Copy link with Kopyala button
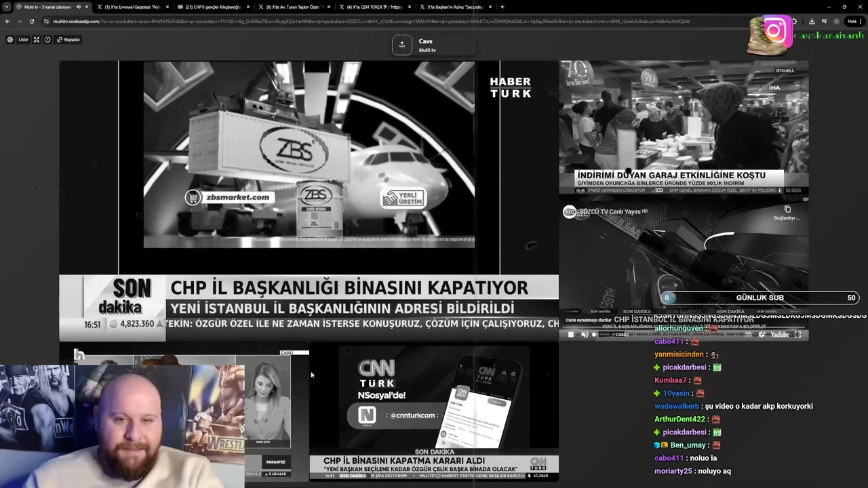This screenshot has height=488, width=868. [68, 39]
